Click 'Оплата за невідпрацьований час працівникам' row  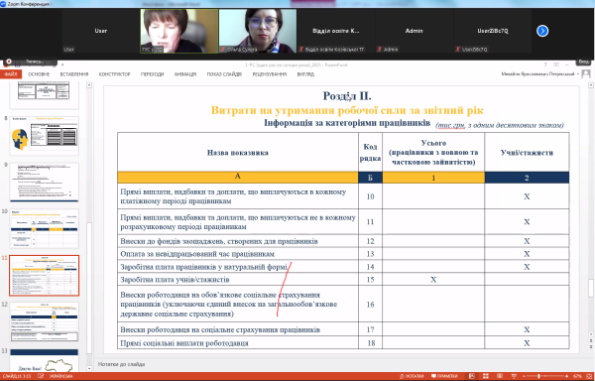coord(238,253)
